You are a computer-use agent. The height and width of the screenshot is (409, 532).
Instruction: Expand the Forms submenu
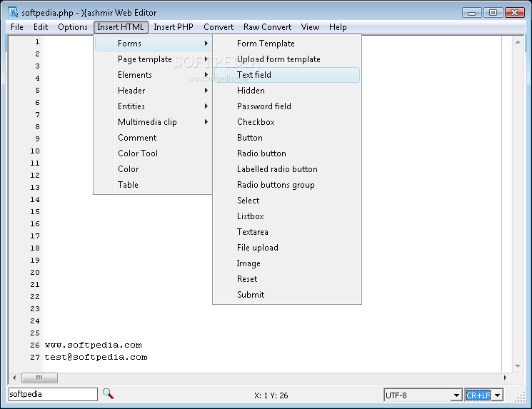point(154,44)
